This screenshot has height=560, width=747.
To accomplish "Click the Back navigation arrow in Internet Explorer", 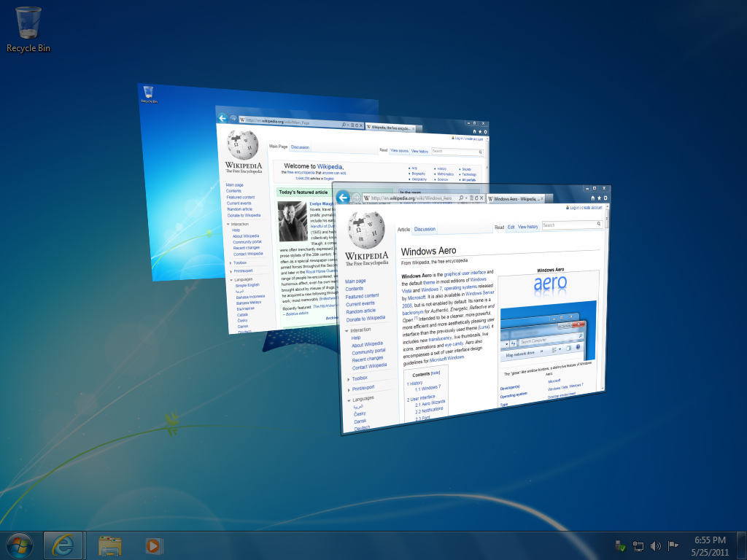I will [x=342, y=198].
